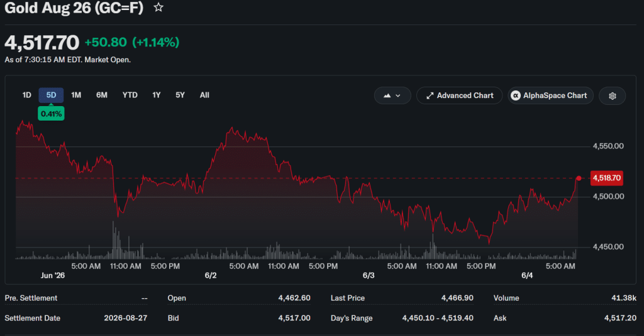Select the YTD range tab
This screenshot has width=644, height=336.
click(130, 95)
